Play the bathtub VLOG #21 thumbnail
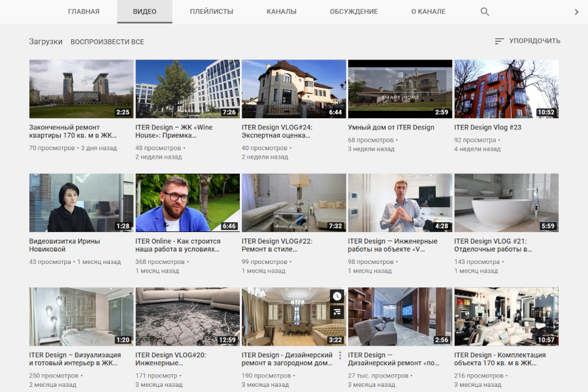Screen dimensions: 588x392 (x=506, y=203)
